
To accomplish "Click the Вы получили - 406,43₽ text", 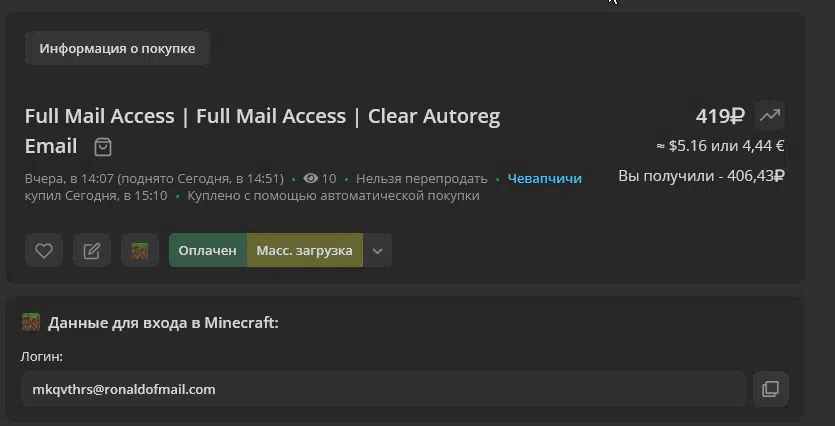I will click(x=701, y=176).
